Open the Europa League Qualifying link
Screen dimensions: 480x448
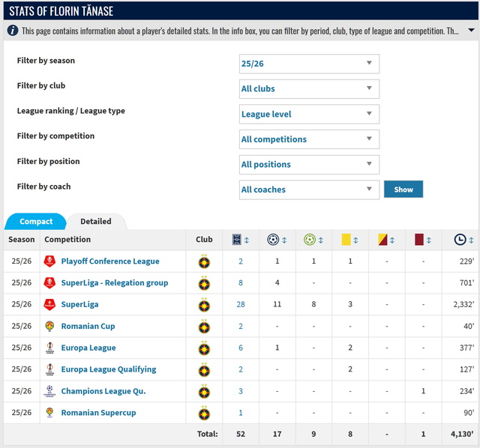click(109, 369)
